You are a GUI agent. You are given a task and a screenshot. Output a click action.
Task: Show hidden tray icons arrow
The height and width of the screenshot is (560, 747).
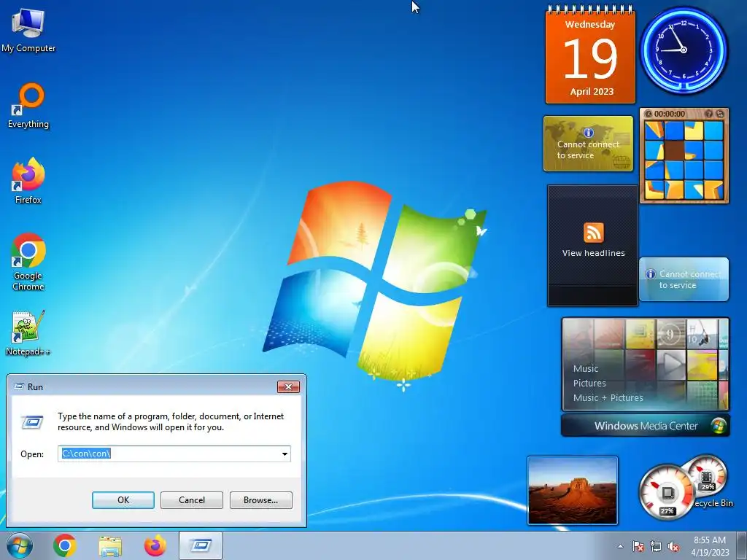click(620, 546)
